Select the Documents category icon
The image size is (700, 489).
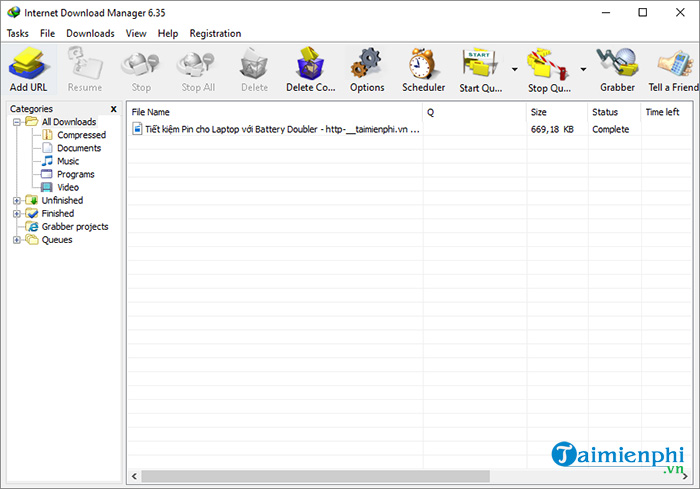(x=47, y=148)
